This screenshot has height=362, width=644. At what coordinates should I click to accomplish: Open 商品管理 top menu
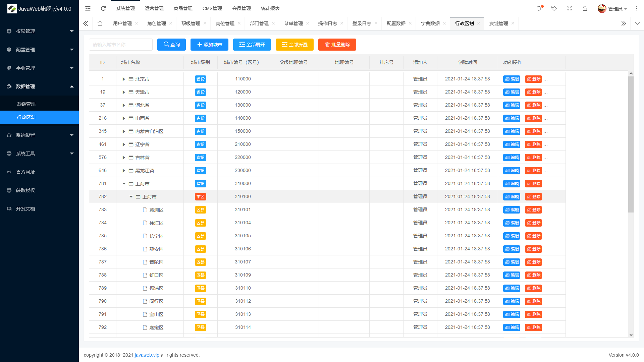coord(183,8)
